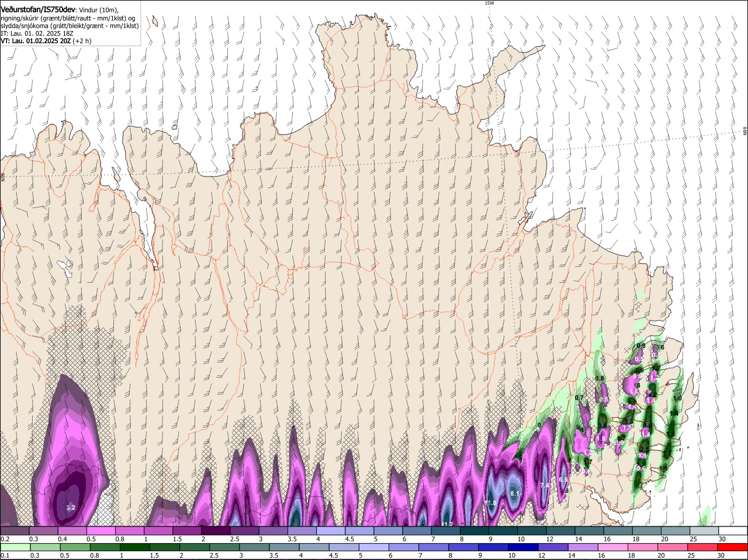Click the 30 label on the lower scale
Image resolution: width=748 pixels, height=560 pixels.
coord(722,555)
